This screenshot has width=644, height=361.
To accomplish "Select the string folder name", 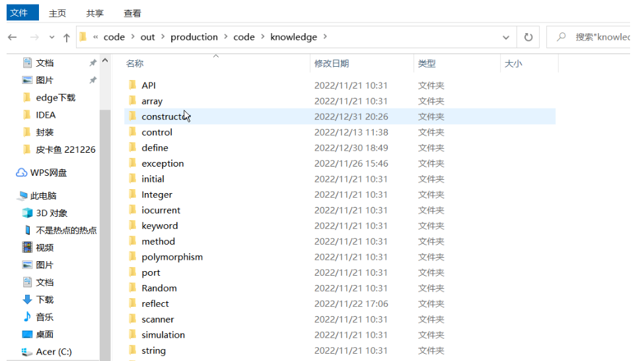I will 154,350.
